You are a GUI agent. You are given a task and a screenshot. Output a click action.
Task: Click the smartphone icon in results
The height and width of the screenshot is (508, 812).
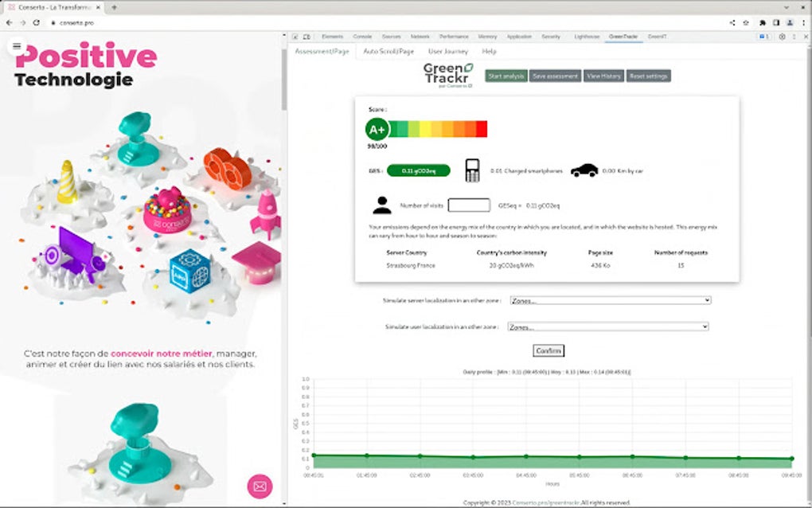472,170
